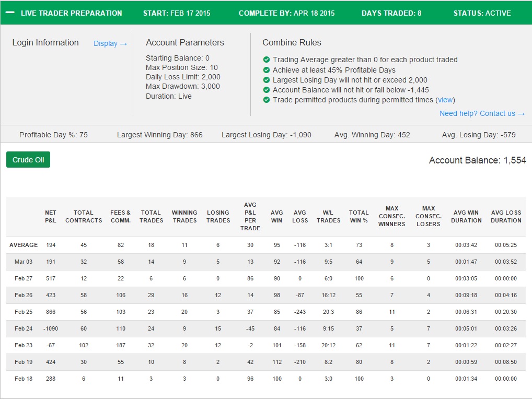This screenshot has height=400, width=532.
Task: Select the Feb 24 row date
Action: [x=24, y=328]
